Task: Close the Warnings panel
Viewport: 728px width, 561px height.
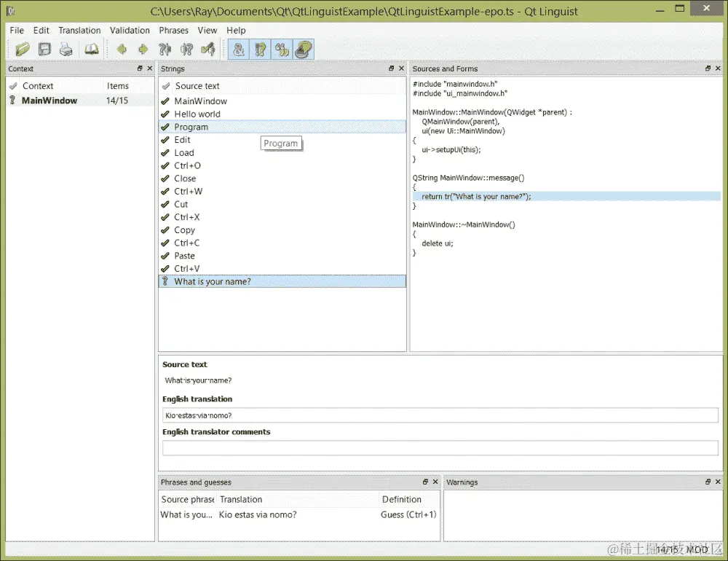Action: (x=718, y=482)
